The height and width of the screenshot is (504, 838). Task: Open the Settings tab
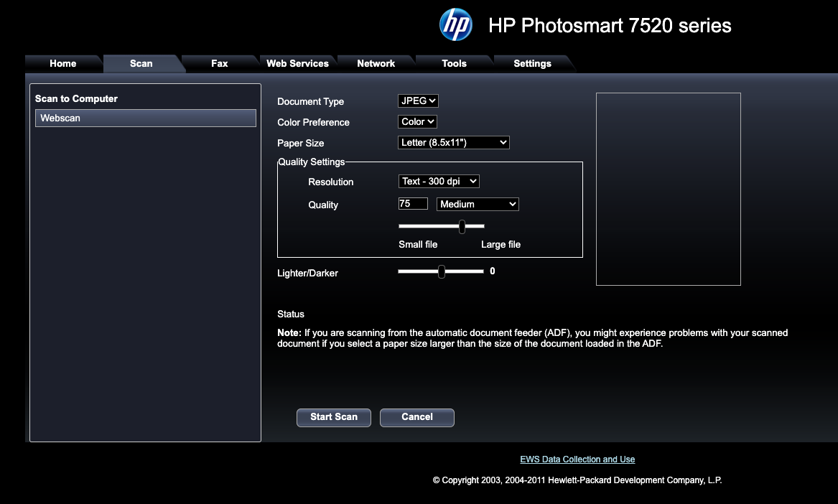[x=532, y=63]
